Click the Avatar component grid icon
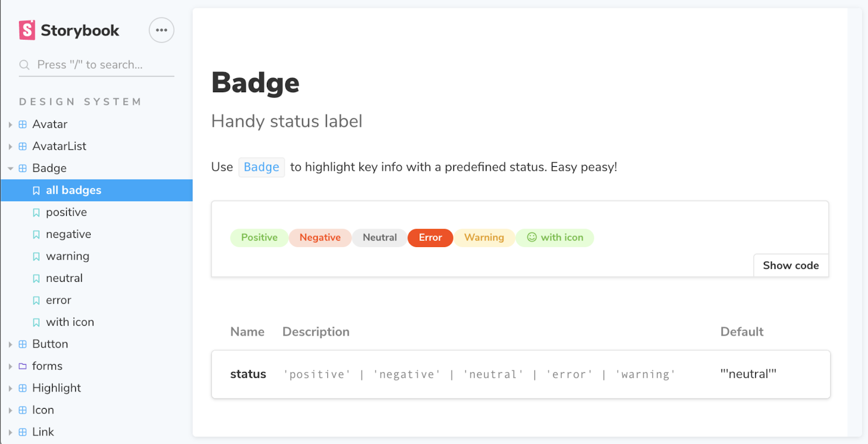868x444 pixels. tap(23, 124)
